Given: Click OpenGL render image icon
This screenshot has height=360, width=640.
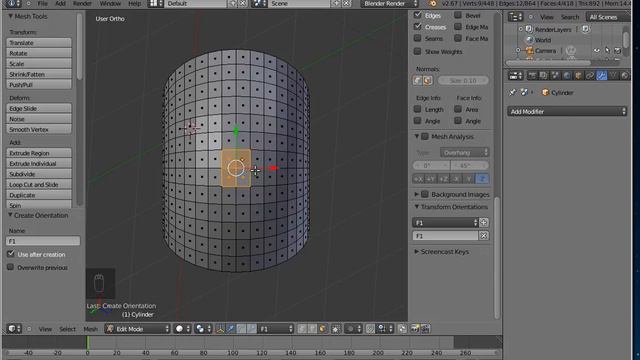Looking at the screenshot, I should (x=415, y=329).
